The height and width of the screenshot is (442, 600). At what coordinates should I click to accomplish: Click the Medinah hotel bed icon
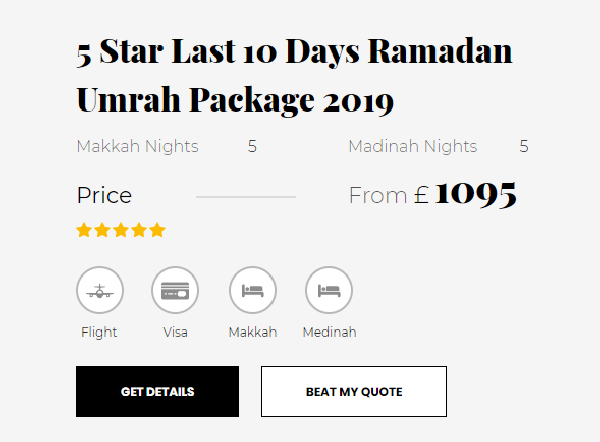click(x=329, y=291)
